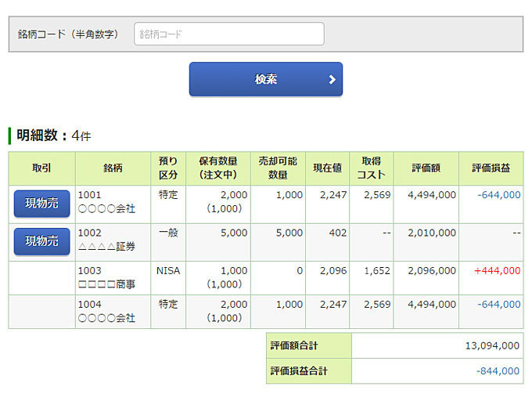Select the 取引 column header
Viewport: 532px width, 401px height.
[41, 168]
